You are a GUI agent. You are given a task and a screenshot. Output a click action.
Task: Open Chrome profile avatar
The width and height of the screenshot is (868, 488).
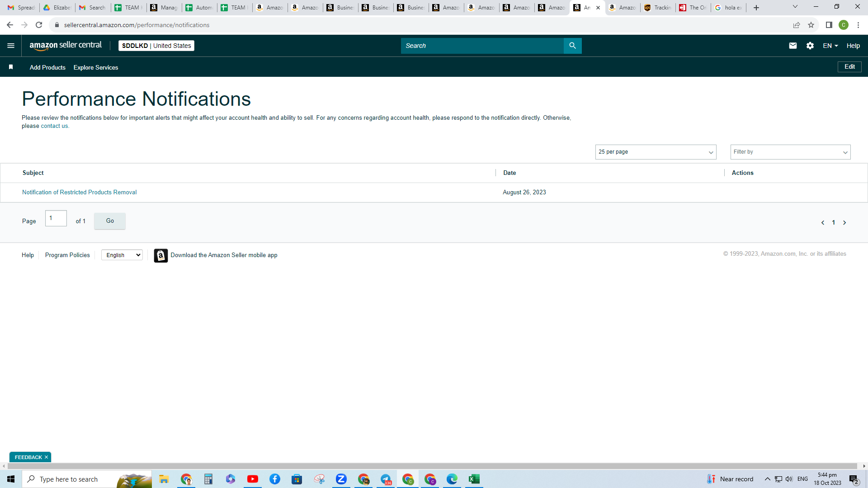pos(843,25)
